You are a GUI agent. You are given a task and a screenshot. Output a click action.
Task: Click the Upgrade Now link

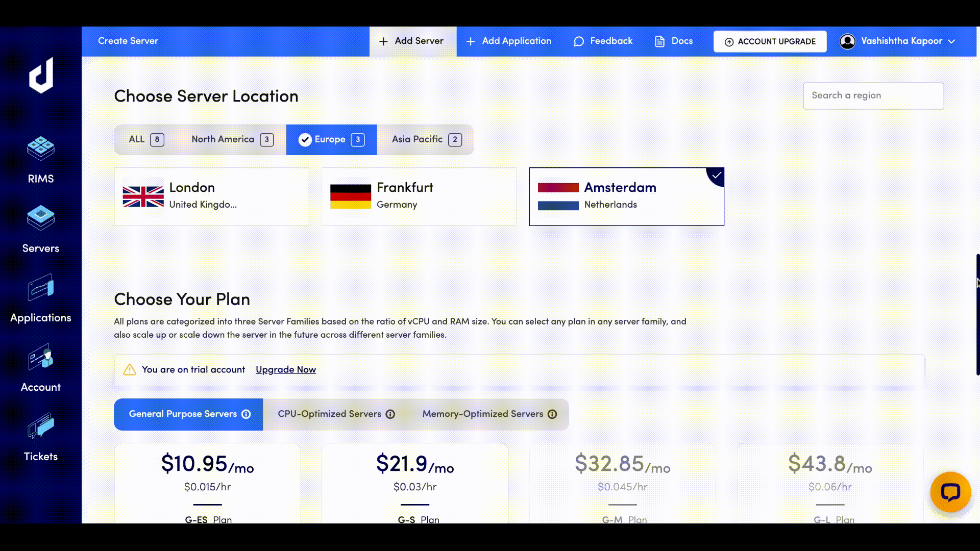286,370
